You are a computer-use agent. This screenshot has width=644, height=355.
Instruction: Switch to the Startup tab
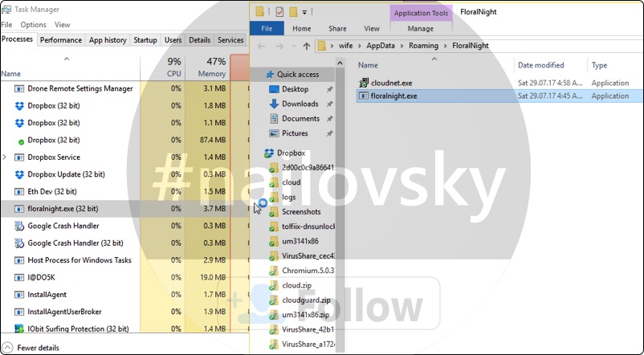coord(145,40)
